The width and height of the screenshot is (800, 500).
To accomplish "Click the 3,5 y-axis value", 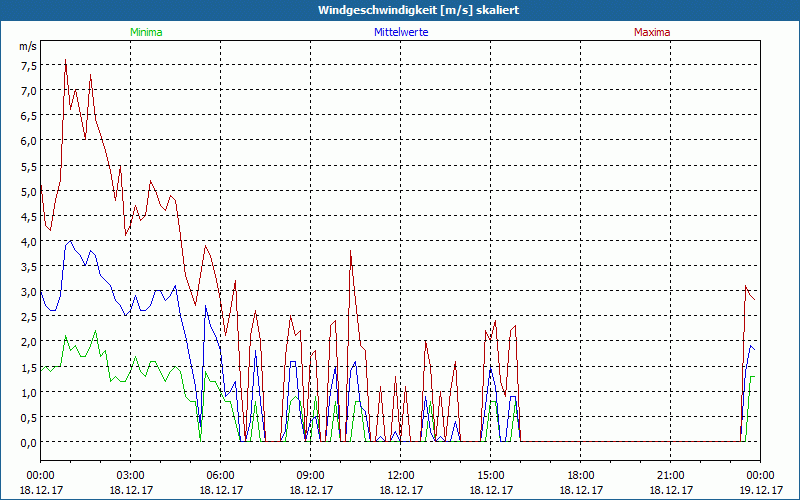I will 29,266.
